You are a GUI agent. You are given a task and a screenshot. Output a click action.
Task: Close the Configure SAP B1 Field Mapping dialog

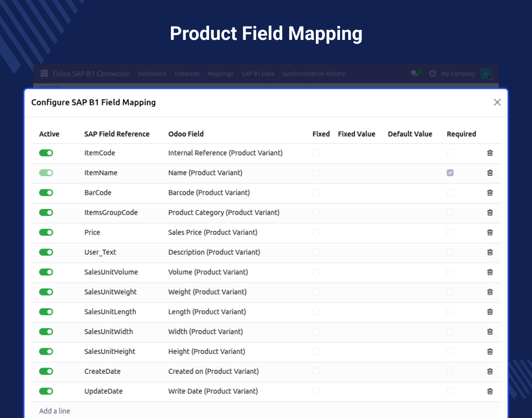(x=497, y=102)
